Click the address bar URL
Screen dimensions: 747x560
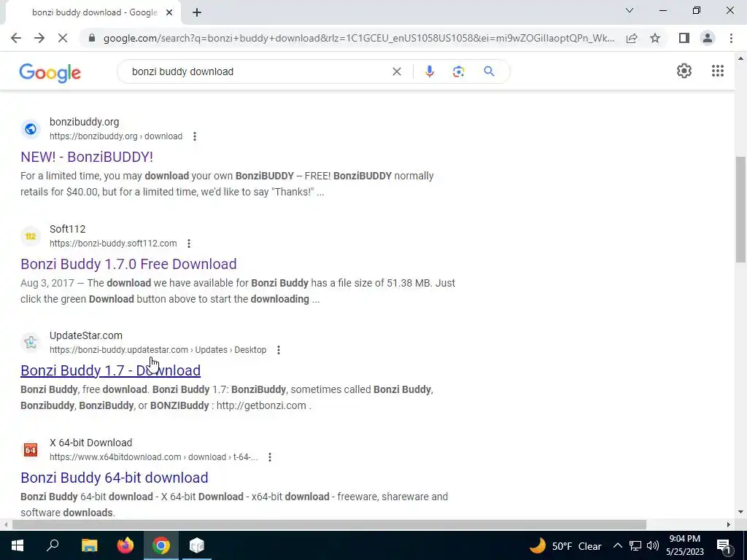point(359,38)
